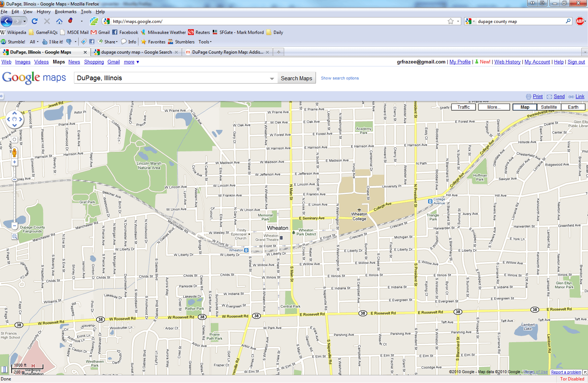Open the Stumblers people icon
588x383 pixels.
click(170, 42)
